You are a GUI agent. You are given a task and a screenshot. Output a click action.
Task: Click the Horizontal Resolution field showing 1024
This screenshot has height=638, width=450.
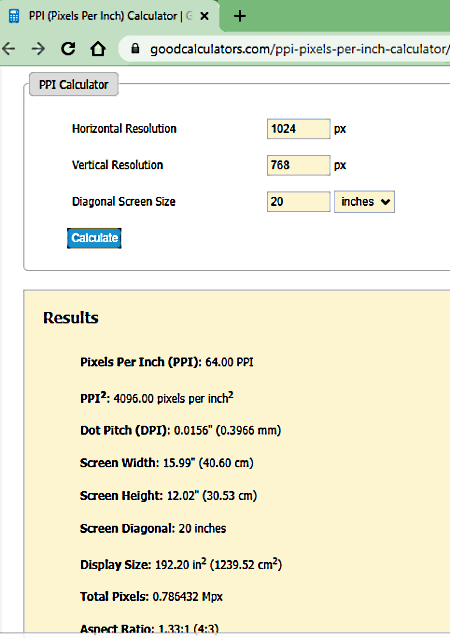[x=298, y=129]
